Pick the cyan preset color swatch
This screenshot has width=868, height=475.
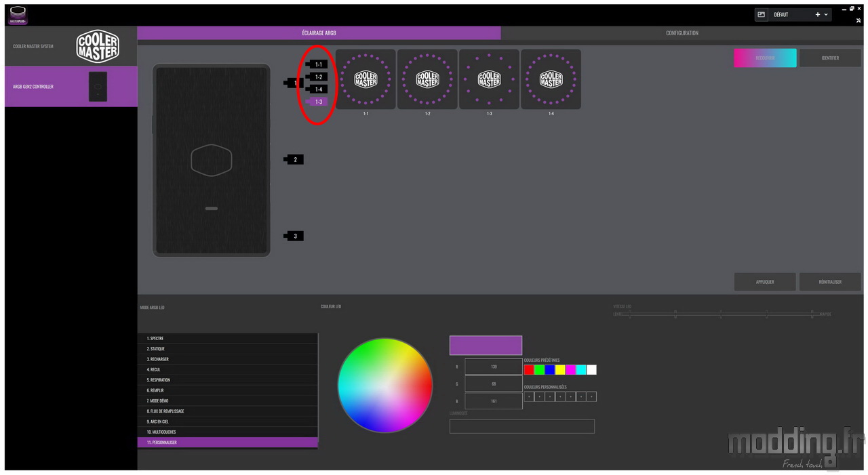click(x=581, y=370)
